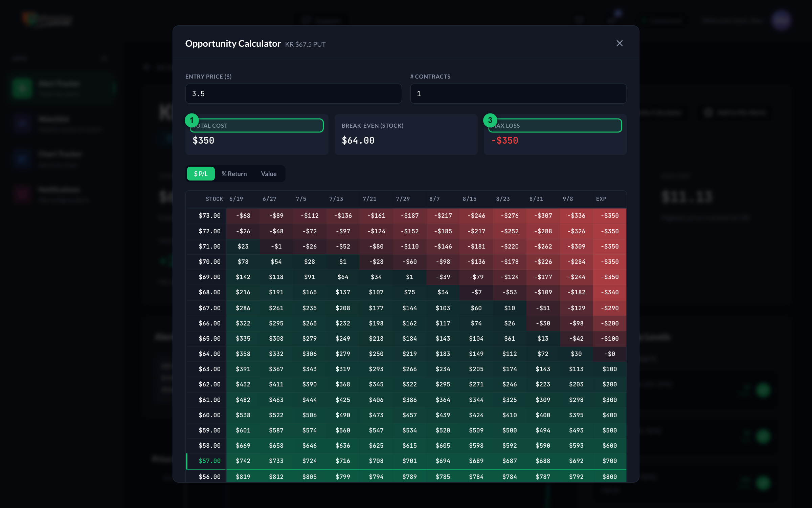Click the EXP column header
This screenshot has width=812, height=508.
point(601,199)
